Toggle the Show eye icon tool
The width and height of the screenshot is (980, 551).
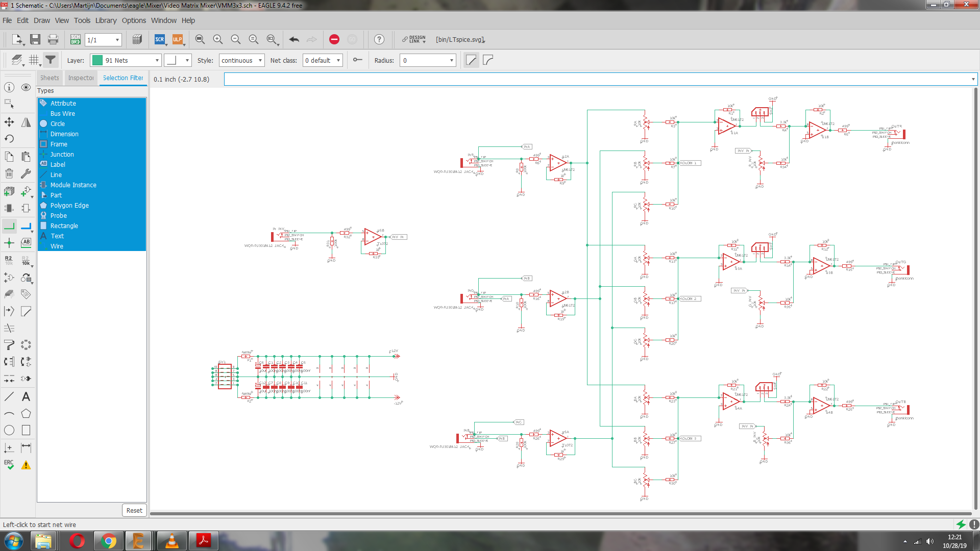(26, 87)
